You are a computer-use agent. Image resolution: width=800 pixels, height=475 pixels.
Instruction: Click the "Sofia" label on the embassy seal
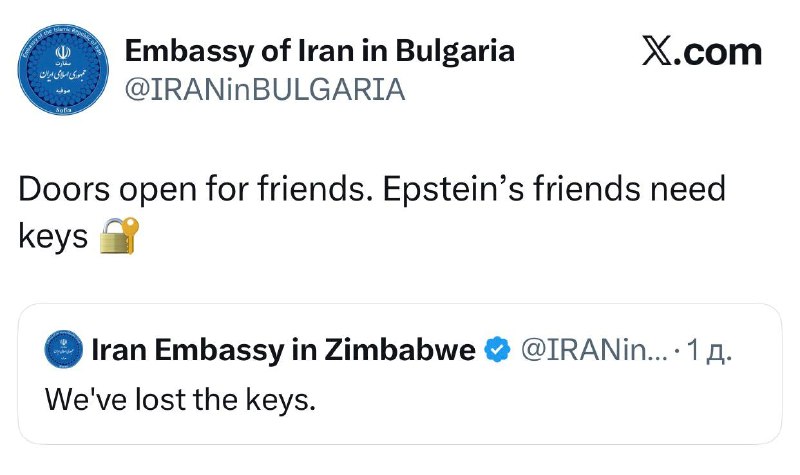pyautogui.click(x=62, y=115)
